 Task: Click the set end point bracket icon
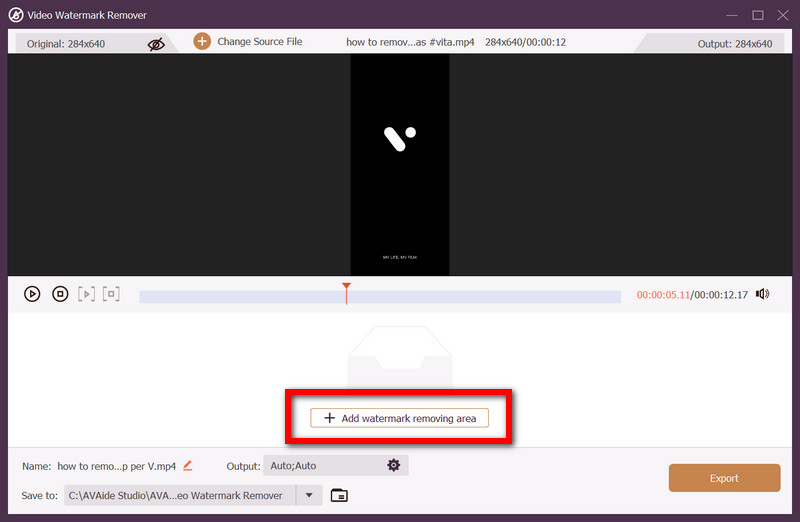point(111,294)
